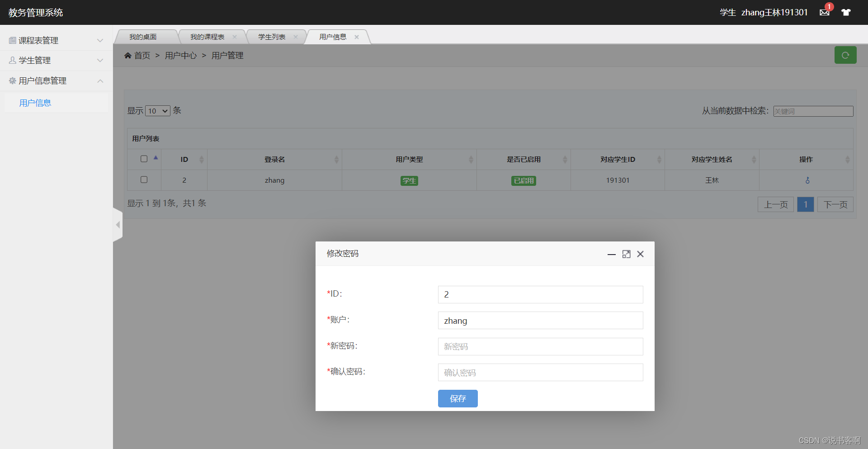Viewport: 868px width, 449px height.
Task: Collapse the sidebar with the arrow handle
Action: click(x=118, y=225)
